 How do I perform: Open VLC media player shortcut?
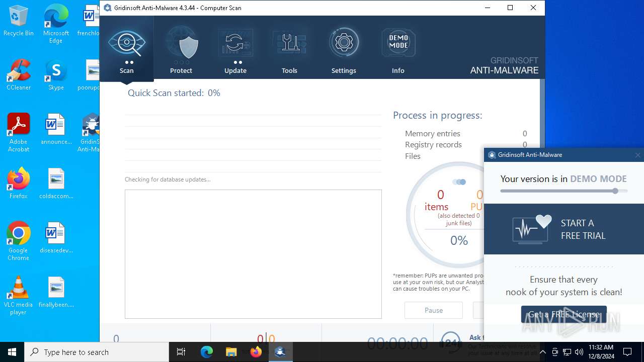[19, 295]
